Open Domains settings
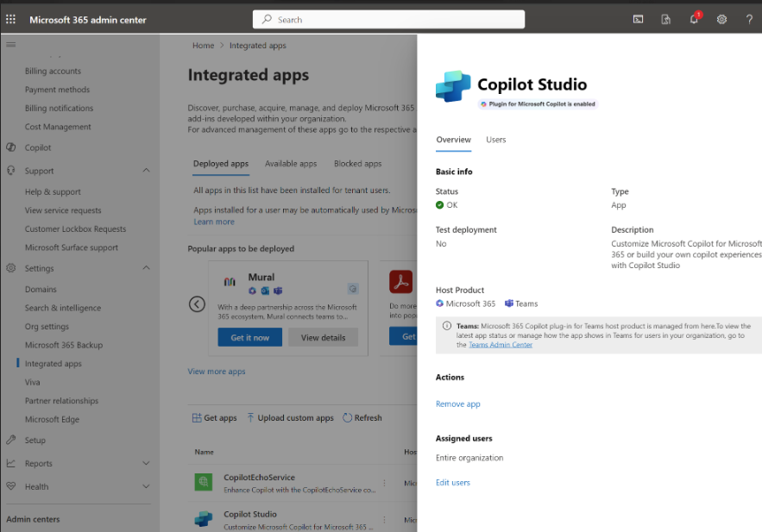The image size is (762, 532). (x=41, y=290)
